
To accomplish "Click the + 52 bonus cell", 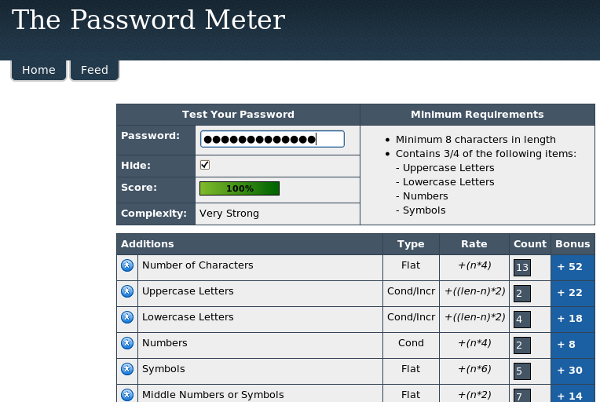I will click(573, 267).
